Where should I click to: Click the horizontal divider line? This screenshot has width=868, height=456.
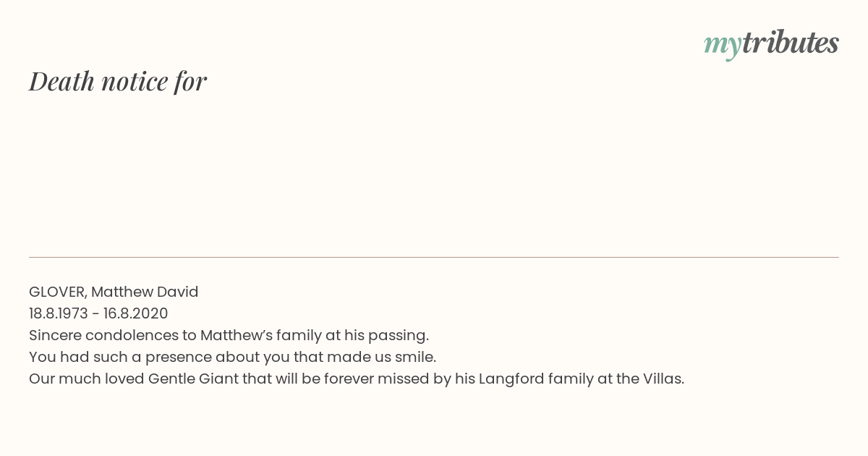pos(434,257)
